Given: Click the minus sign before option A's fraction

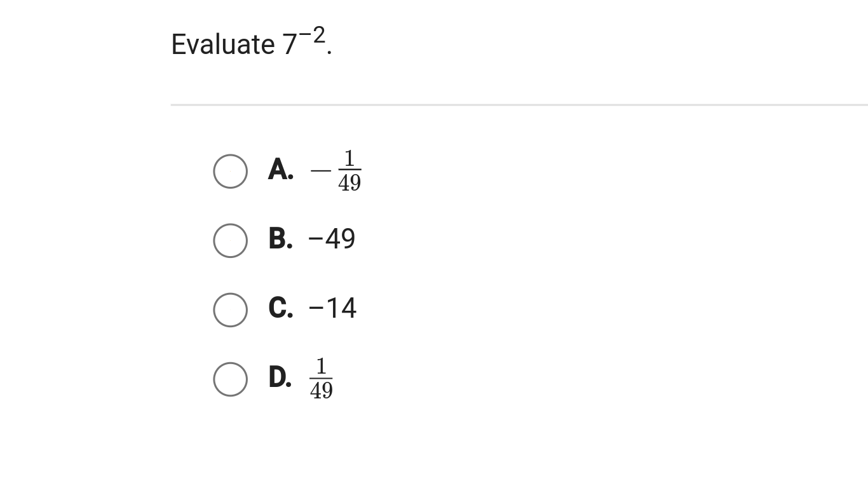Looking at the screenshot, I should pyautogui.click(x=320, y=171).
